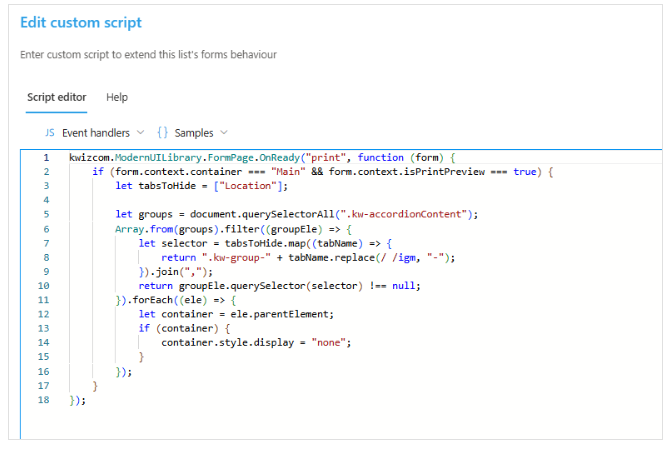667x450 pixels.
Task: Click line number 1 in the gutter
Action: [46, 158]
